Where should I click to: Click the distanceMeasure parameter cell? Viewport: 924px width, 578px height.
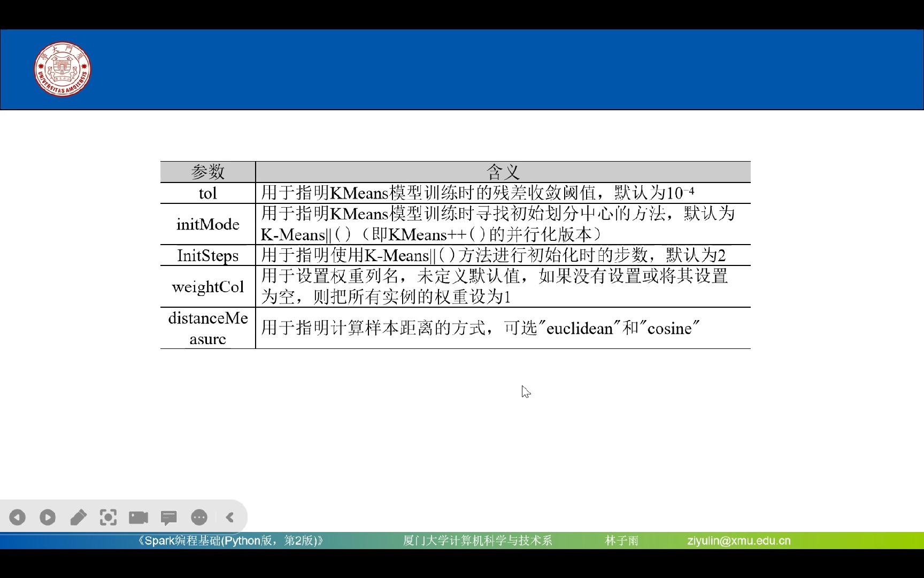coord(207,328)
